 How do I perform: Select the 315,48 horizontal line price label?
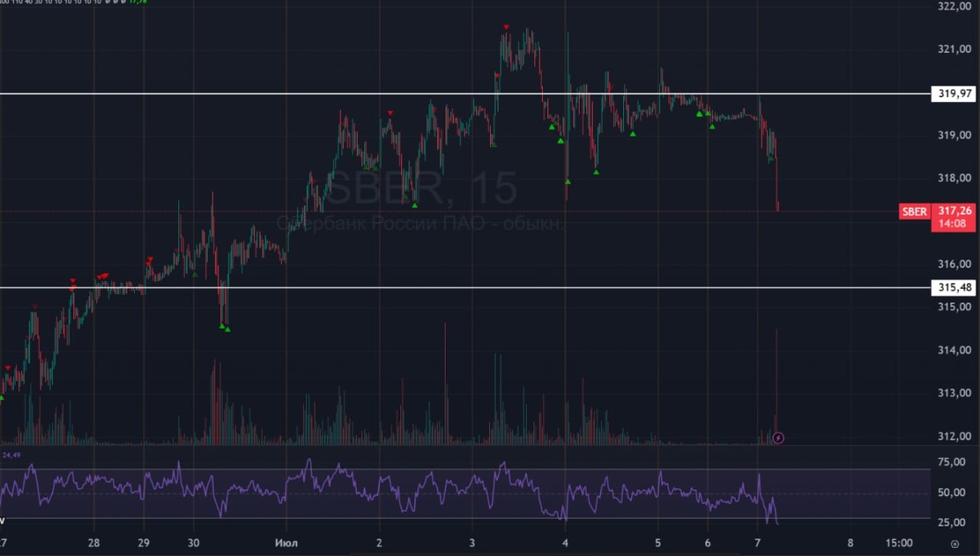[955, 287]
